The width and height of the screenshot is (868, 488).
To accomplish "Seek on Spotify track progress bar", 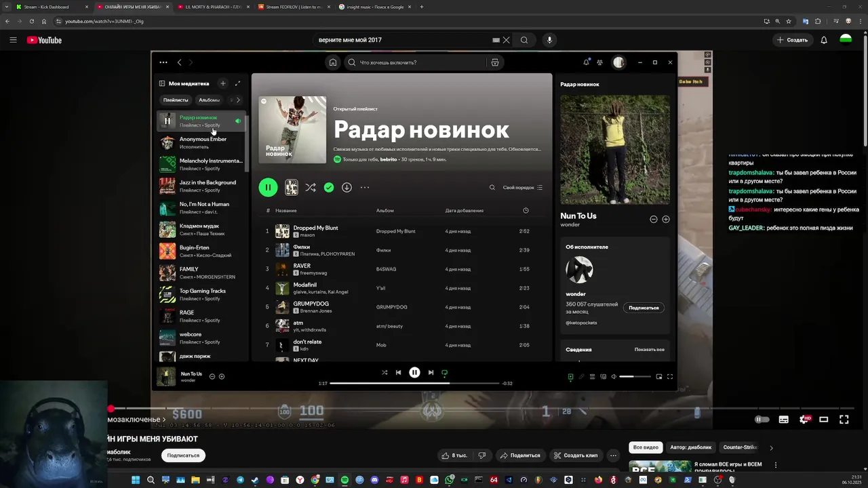I will pyautogui.click(x=414, y=384).
